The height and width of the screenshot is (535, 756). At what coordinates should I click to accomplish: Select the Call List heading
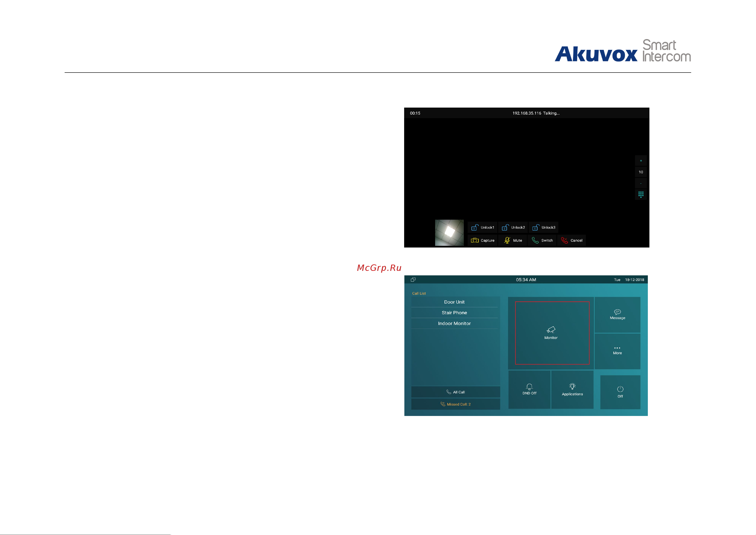[419, 293]
